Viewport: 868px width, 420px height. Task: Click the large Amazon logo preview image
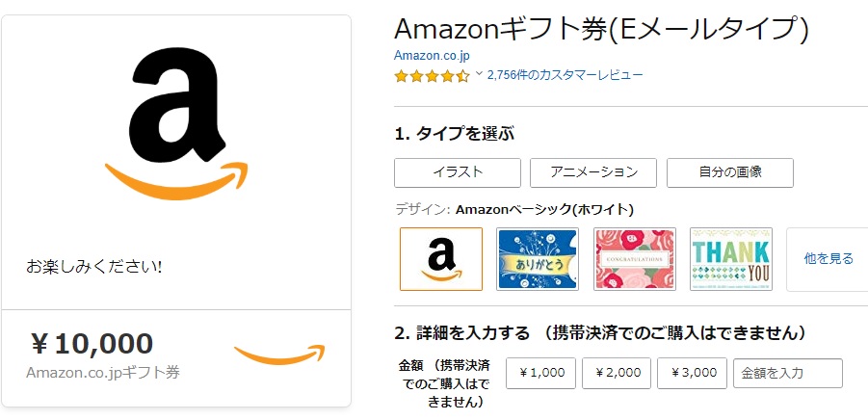click(176, 123)
